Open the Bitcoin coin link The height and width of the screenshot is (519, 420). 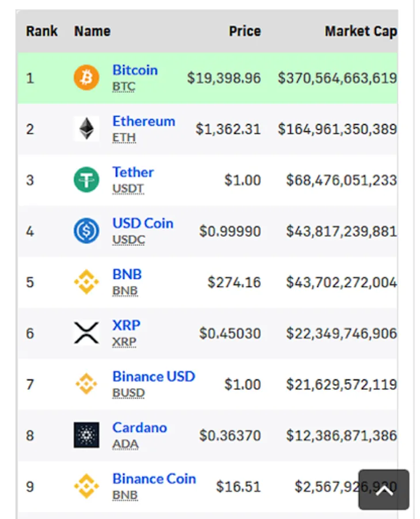click(135, 70)
